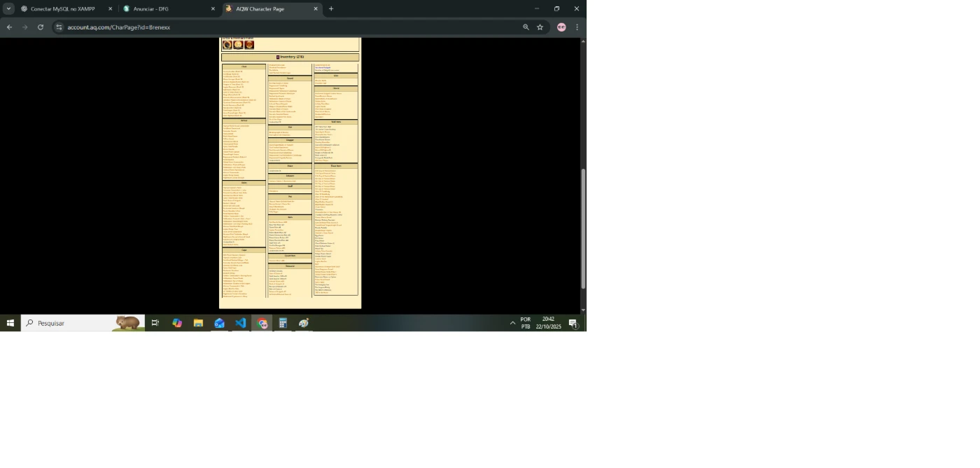
Task: Open File Explorer from taskbar
Action: point(198,323)
